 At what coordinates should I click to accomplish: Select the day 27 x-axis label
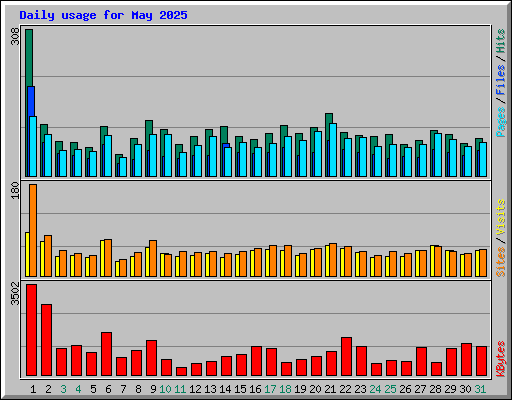pos(420,389)
